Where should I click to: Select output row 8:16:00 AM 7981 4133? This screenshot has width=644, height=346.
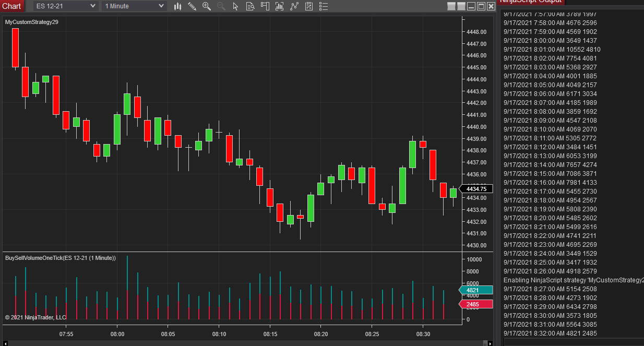[x=550, y=183]
